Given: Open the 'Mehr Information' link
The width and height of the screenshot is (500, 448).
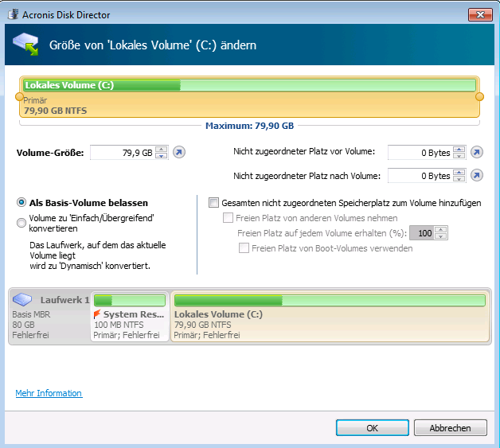Looking at the screenshot, I should click(x=49, y=393).
